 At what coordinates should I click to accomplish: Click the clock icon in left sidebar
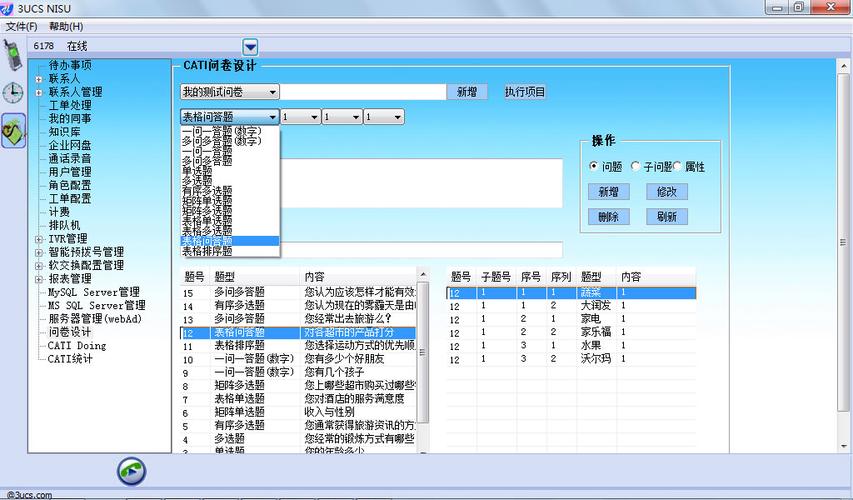(x=13, y=94)
